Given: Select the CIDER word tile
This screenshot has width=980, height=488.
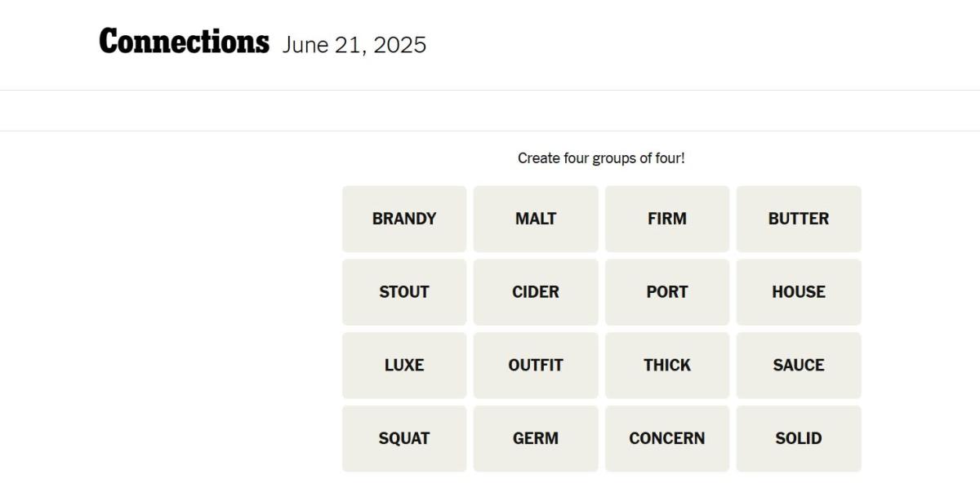Looking at the screenshot, I should click(536, 292).
